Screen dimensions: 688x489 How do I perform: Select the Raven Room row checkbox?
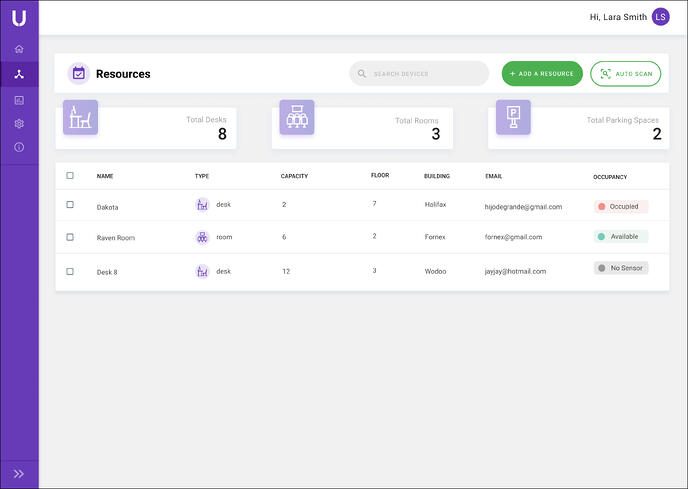(x=70, y=237)
